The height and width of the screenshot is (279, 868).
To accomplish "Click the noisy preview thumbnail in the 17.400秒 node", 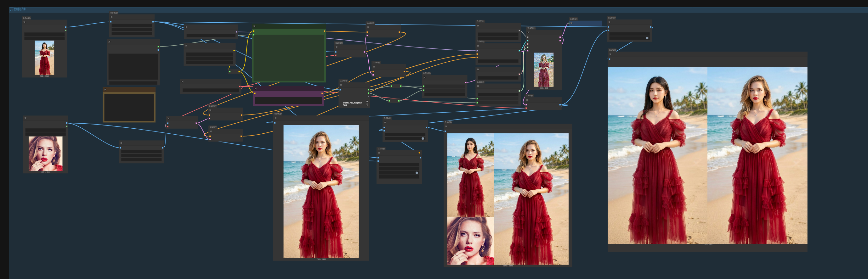I will click(x=543, y=70).
